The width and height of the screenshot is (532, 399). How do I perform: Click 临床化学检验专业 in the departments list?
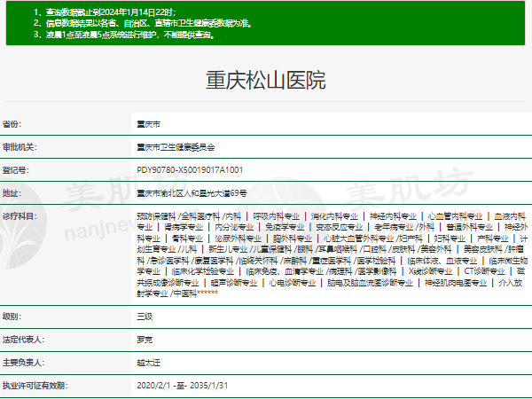tap(203, 271)
